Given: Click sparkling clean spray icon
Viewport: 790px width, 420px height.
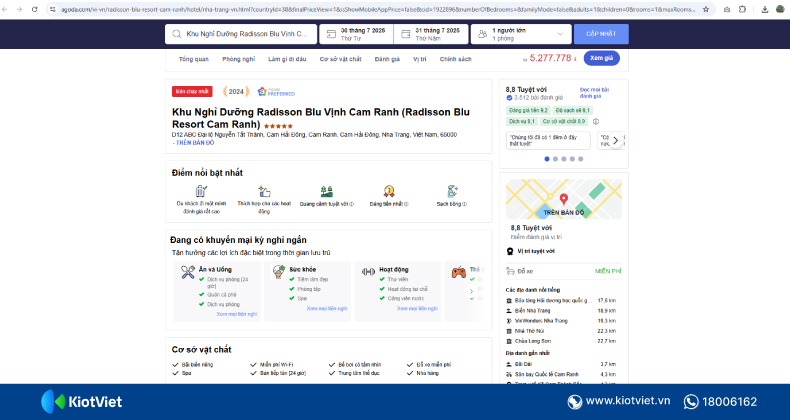Looking at the screenshot, I should click(x=452, y=191).
